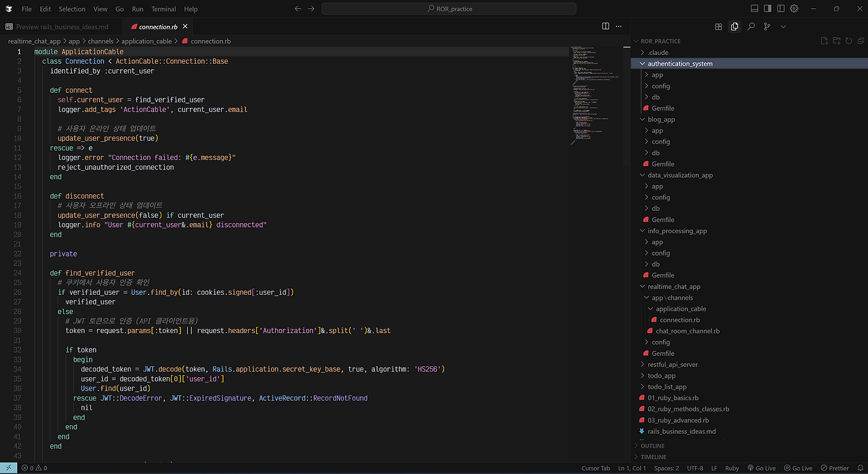Open the View menu
The image size is (868, 474).
(x=100, y=9)
